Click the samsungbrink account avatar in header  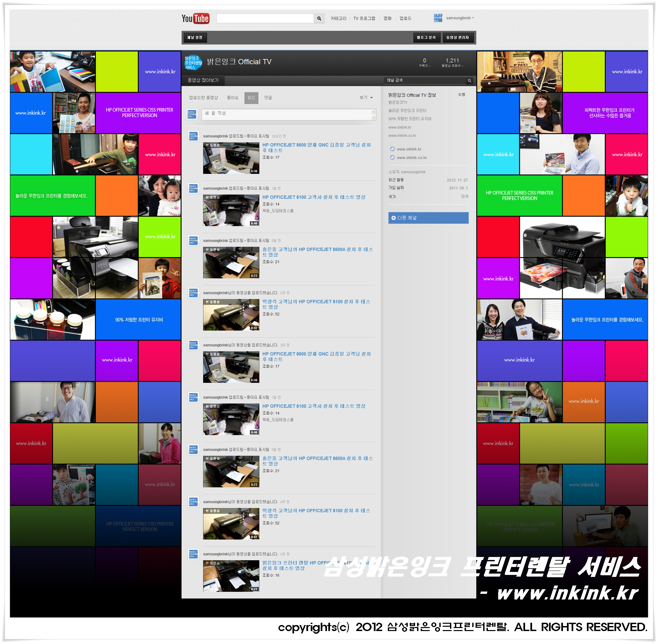pyautogui.click(x=438, y=18)
